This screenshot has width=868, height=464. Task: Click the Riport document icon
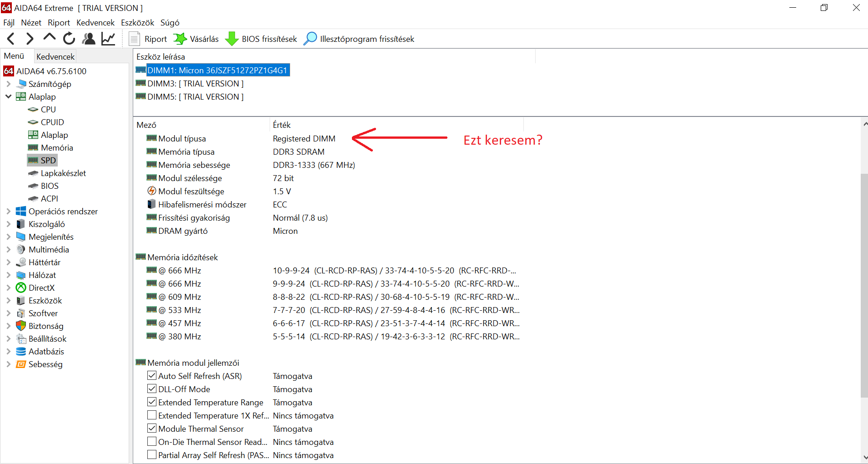pyautogui.click(x=134, y=39)
